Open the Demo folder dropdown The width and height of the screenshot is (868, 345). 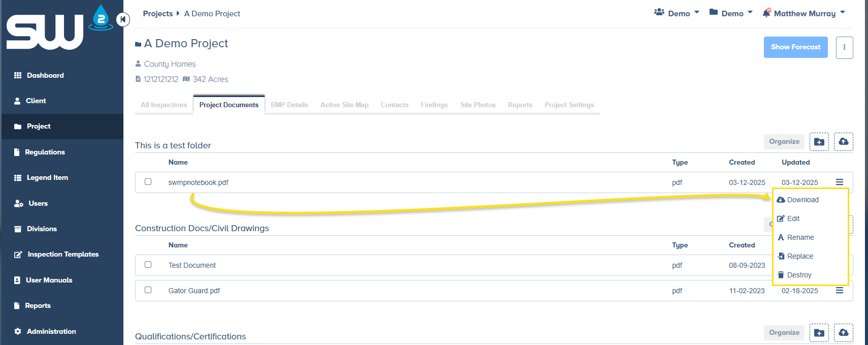coord(731,13)
